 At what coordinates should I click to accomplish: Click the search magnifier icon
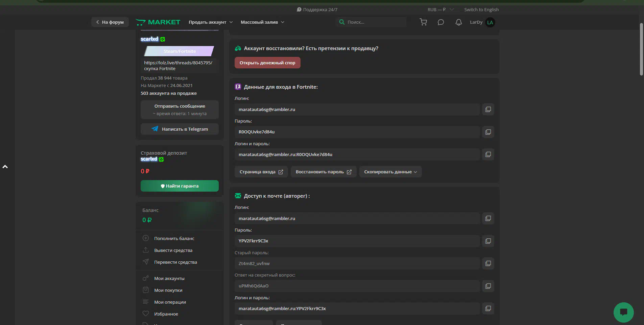click(x=342, y=22)
